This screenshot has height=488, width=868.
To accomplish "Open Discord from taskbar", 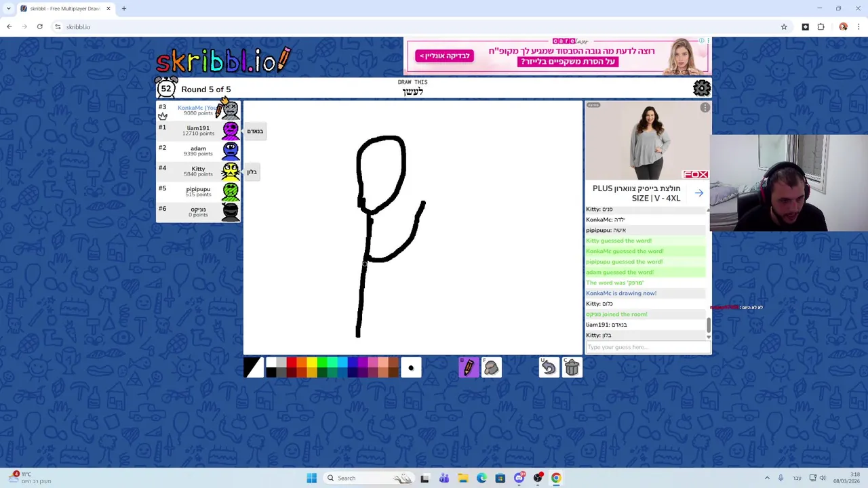I will (519, 478).
